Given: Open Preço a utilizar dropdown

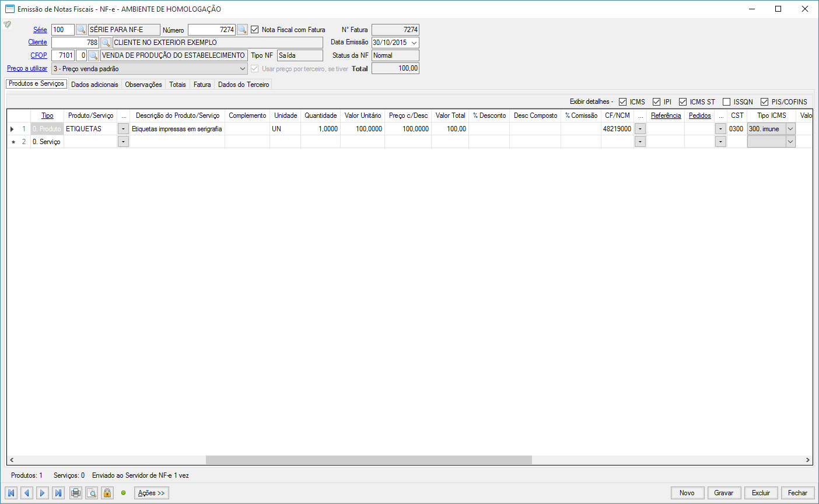Looking at the screenshot, I should (243, 69).
